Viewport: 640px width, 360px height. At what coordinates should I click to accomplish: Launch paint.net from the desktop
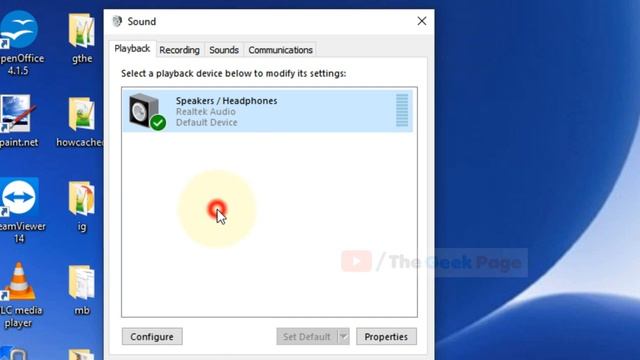tap(18, 121)
